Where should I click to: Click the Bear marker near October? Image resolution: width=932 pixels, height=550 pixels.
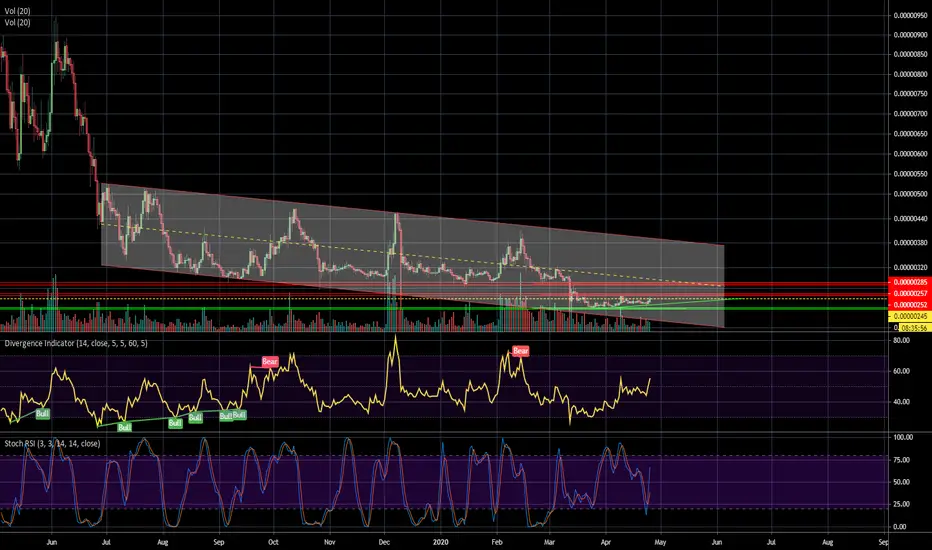coord(270,362)
